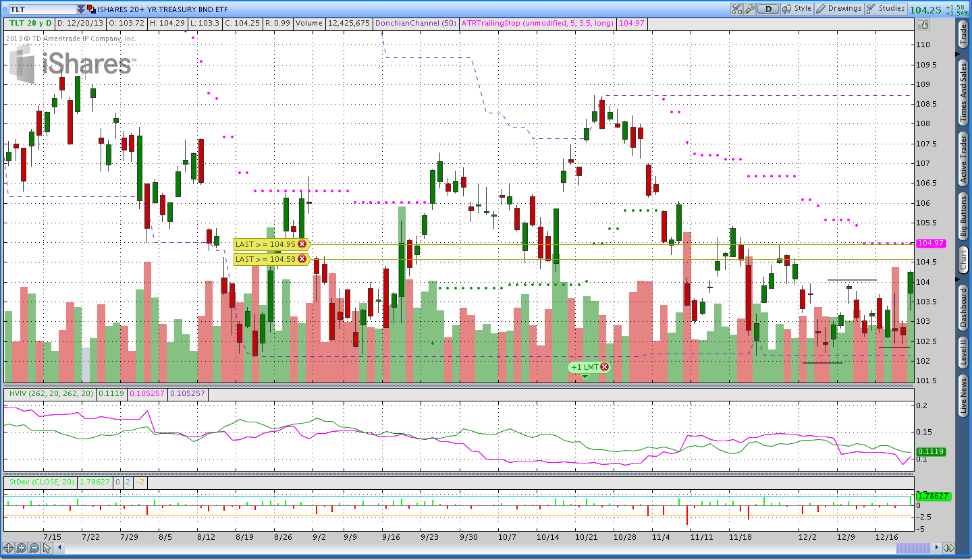Remove the LAST >= 104.58 alert

pos(302,259)
